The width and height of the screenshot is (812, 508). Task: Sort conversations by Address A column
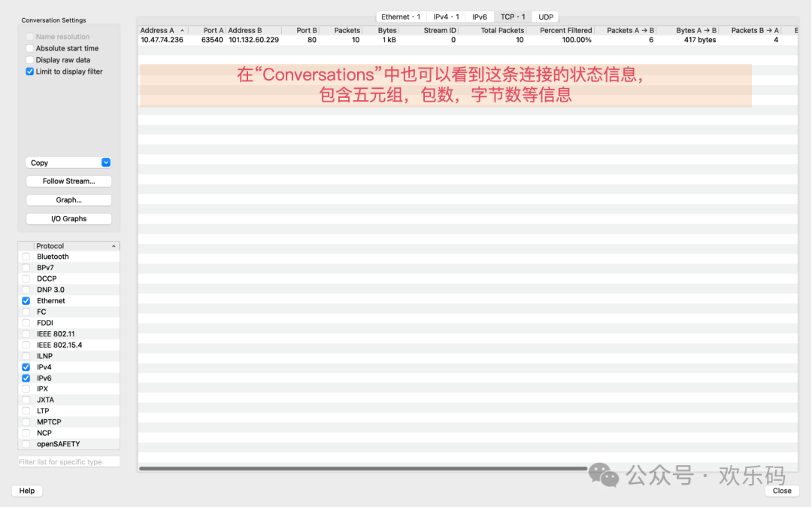(158, 30)
